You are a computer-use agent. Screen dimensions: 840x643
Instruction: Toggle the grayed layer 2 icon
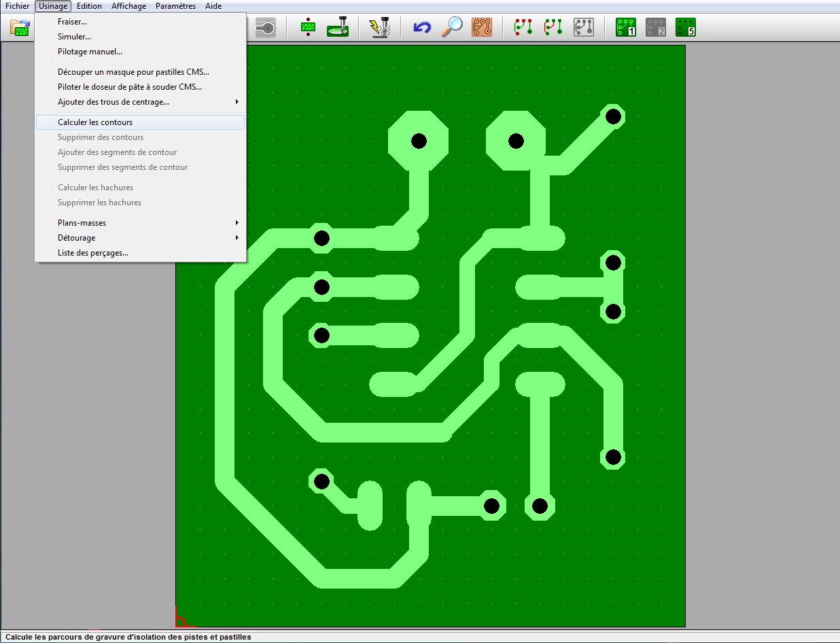tap(655, 27)
